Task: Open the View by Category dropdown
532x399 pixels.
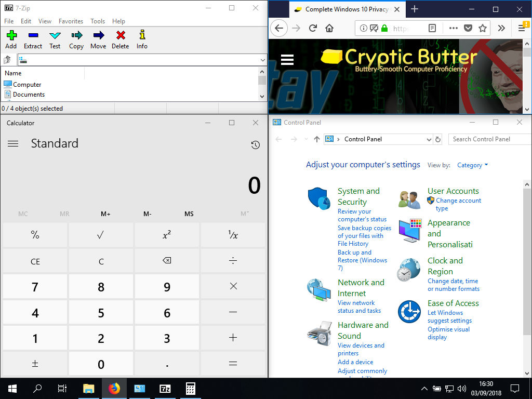Action: point(472,165)
